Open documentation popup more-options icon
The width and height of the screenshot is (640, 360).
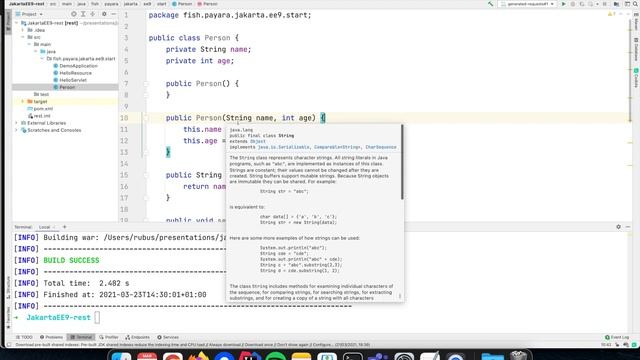click(x=400, y=296)
